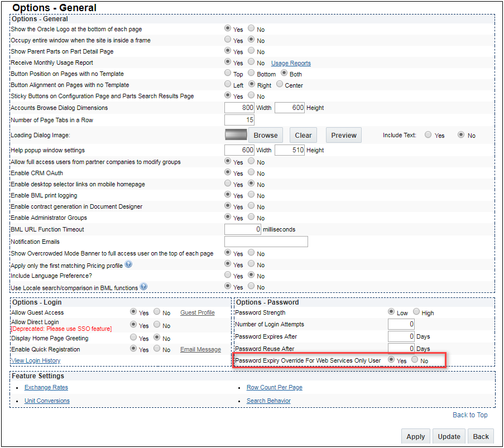Select No for contract generation in Document Designer
The height and width of the screenshot is (448, 504).
[251, 206]
